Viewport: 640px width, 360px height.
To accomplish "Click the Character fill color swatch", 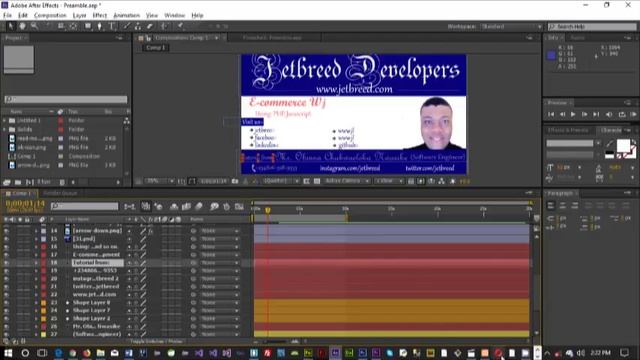I will 623,145.
